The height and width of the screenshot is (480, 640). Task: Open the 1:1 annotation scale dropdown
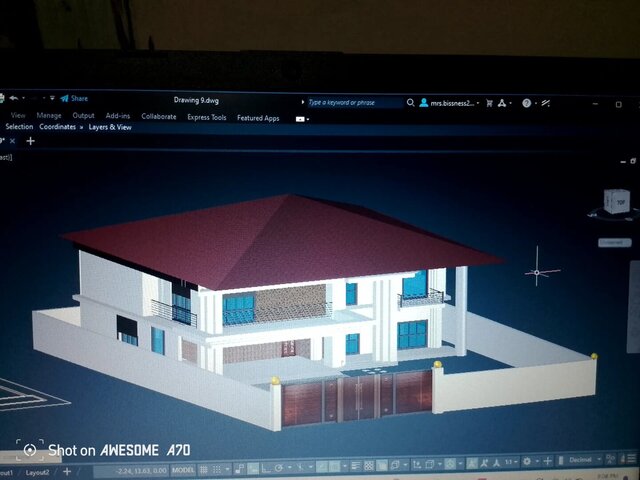[513, 462]
